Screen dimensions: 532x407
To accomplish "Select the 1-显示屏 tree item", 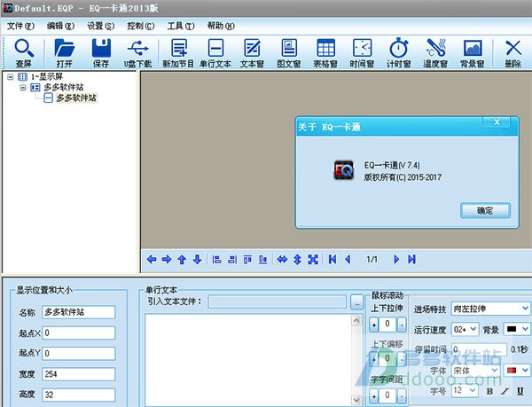I will pos(47,76).
